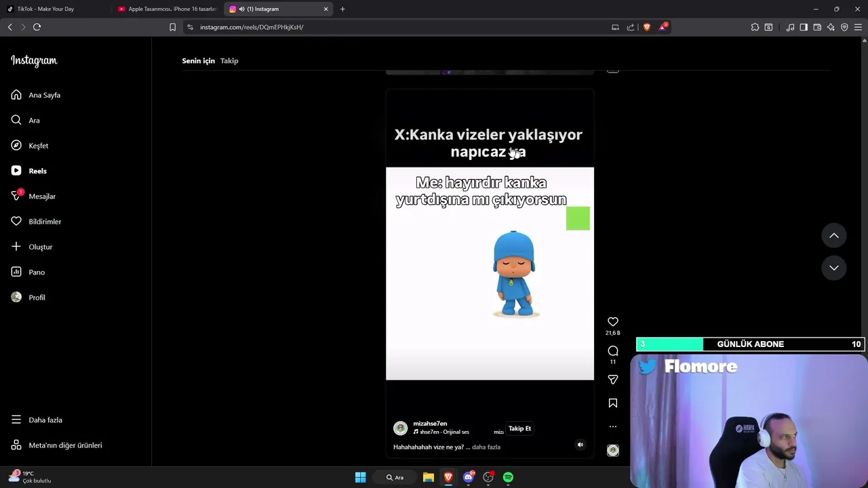The image size is (868, 488).
Task: Install app icon in address bar
Action: 615,27
